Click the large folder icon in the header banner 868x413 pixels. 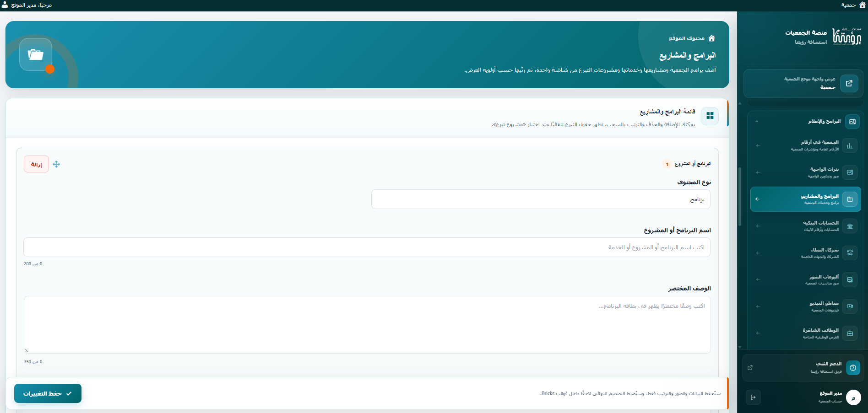click(36, 54)
